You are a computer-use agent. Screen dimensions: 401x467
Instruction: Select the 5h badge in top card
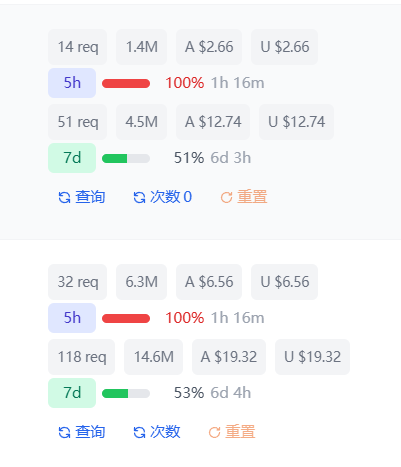tap(72, 83)
